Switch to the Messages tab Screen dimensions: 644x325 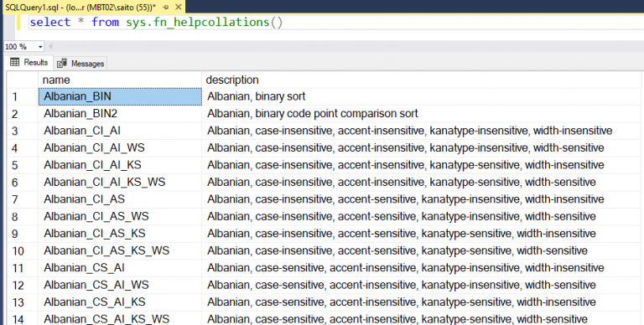tap(80, 63)
